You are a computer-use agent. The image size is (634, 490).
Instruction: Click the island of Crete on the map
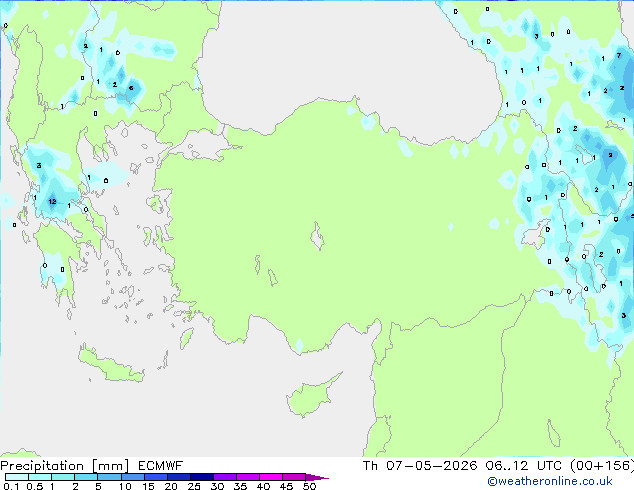point(111,366)
